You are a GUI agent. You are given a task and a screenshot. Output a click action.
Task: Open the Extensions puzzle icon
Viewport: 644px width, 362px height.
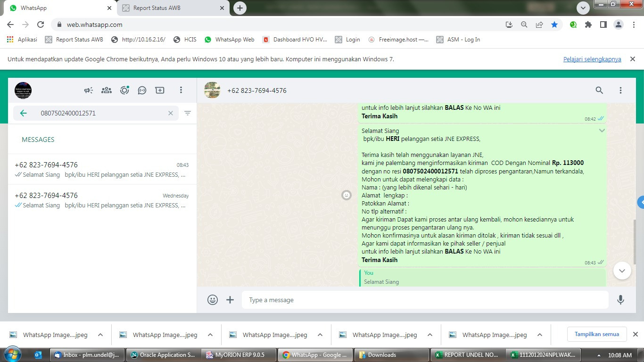click(x=588, y=25)
